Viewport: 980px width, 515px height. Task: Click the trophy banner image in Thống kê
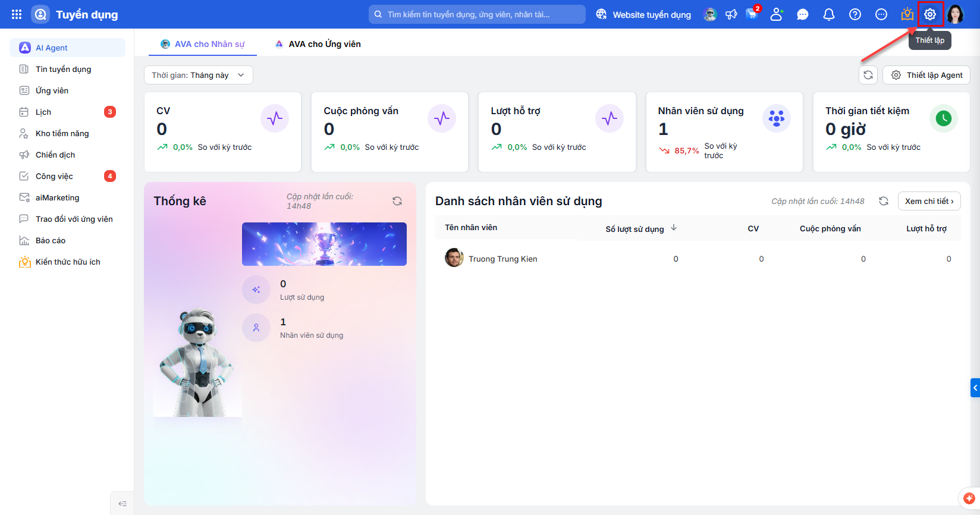pos(324,244)
